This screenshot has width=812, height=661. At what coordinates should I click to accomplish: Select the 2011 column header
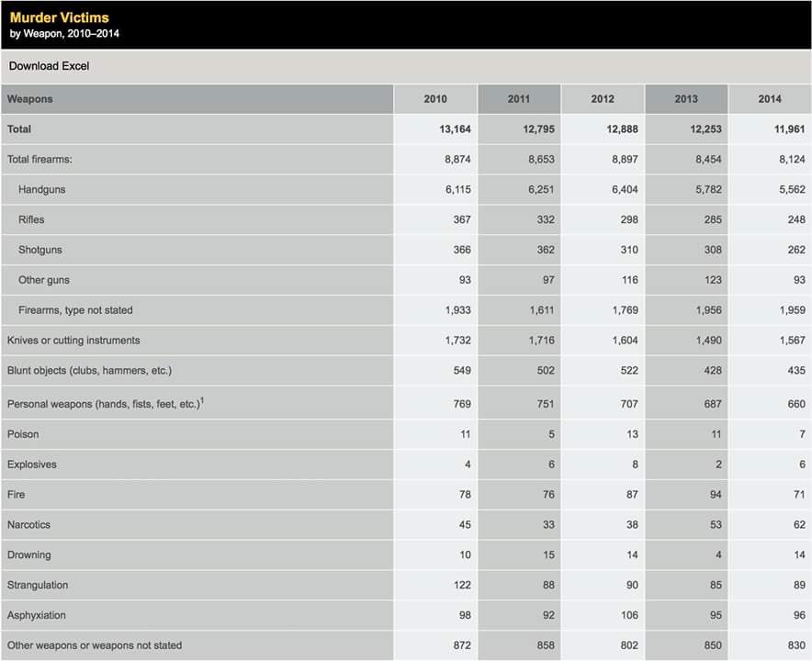tap(519, 99)
